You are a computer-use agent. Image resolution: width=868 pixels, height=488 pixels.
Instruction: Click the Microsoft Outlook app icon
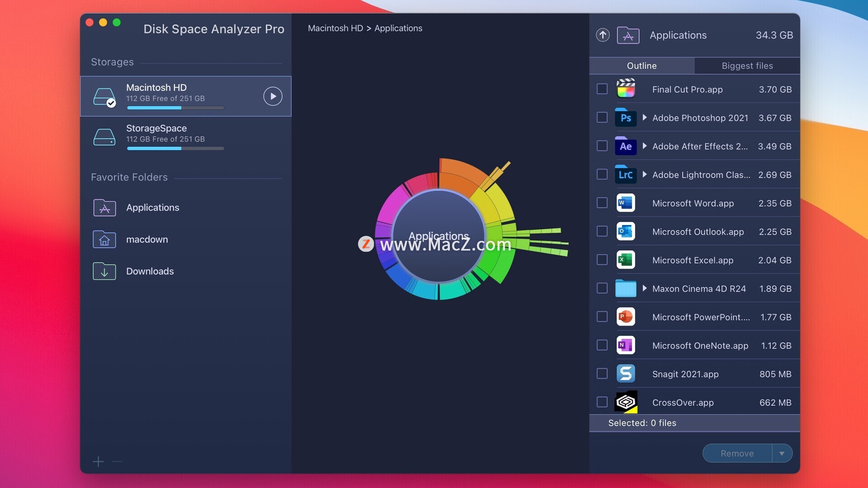(626, 231)
